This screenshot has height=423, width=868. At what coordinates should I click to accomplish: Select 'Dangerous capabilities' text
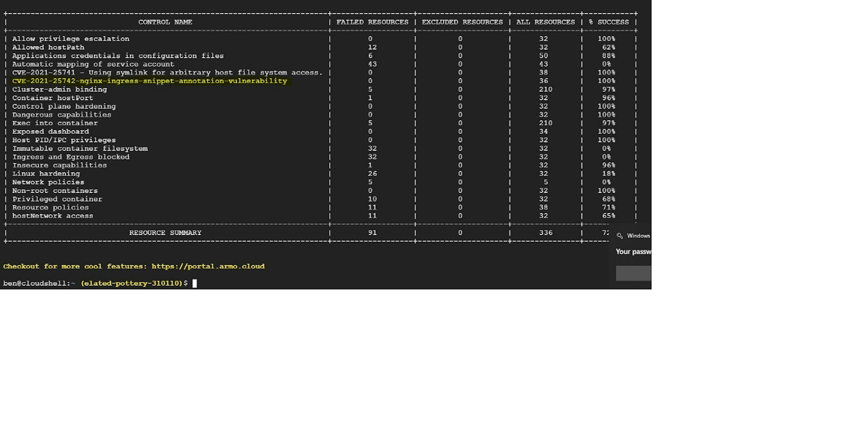(x=62, y=115)
